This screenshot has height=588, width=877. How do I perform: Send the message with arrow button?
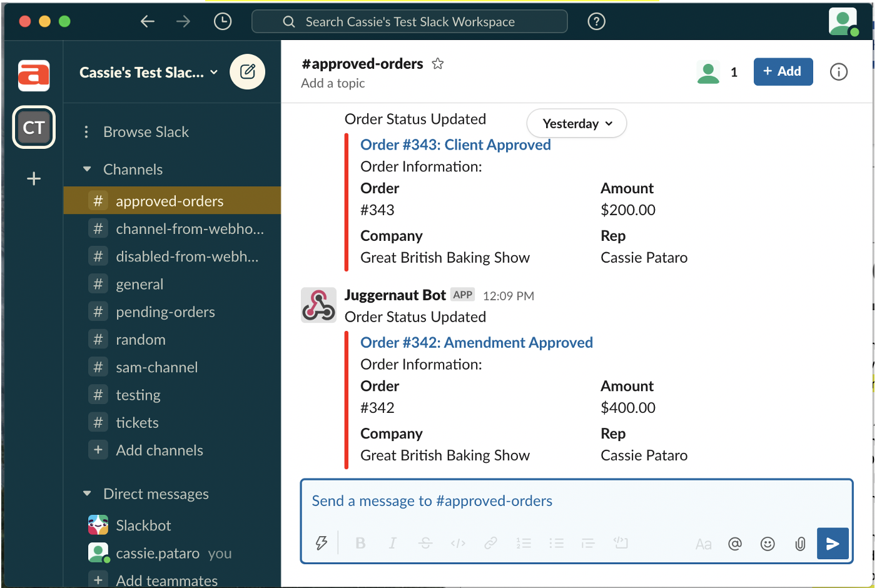833,544
